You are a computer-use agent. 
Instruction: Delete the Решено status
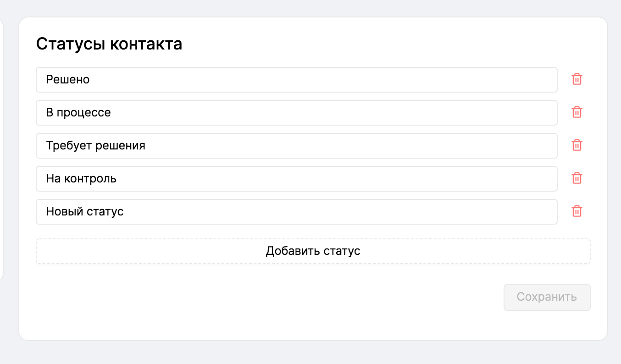[577, 79]
